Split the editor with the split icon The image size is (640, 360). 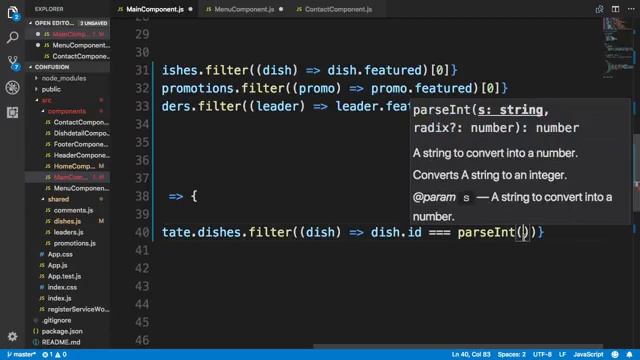tap(616, 9)
